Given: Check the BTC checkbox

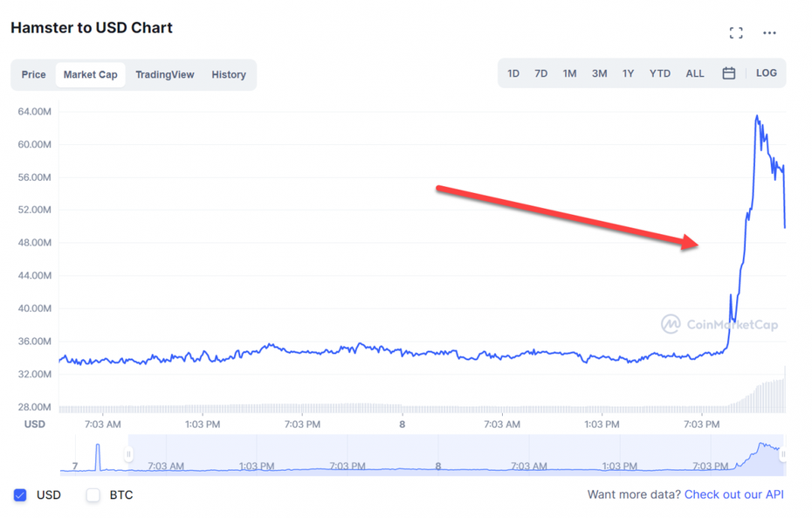Looking at the screenshot, I should pyautogui.click(x=93, y=494).
